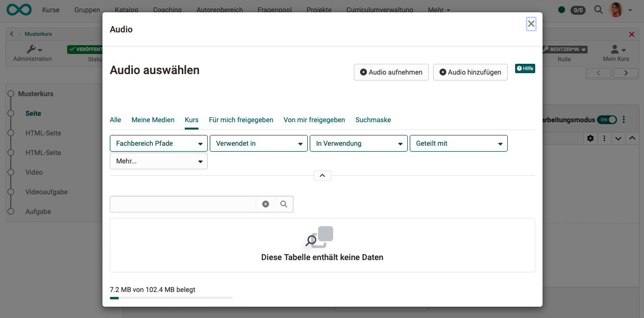Click the Audio aufnehmen button

391,72
